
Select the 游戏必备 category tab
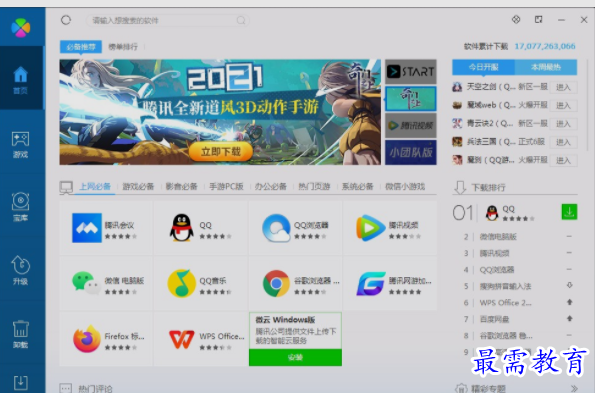(x=138, y=186)
